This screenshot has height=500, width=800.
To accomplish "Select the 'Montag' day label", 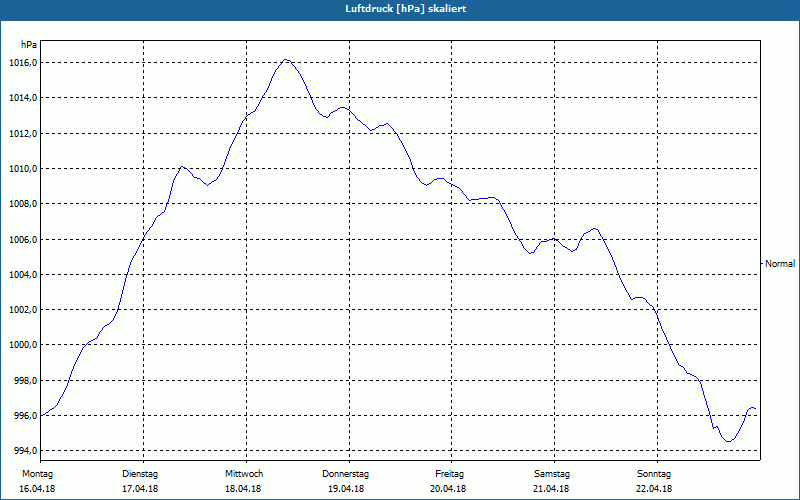I will tap(37, 474).
